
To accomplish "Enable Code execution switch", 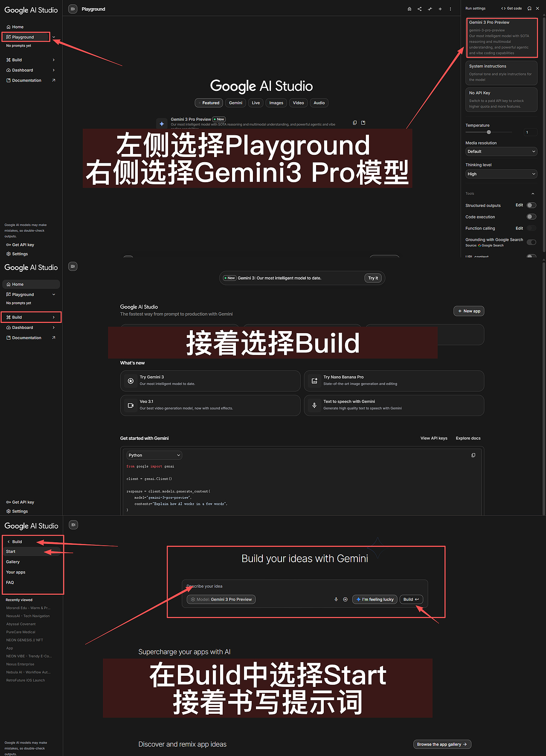I will (x=531, y=217).
